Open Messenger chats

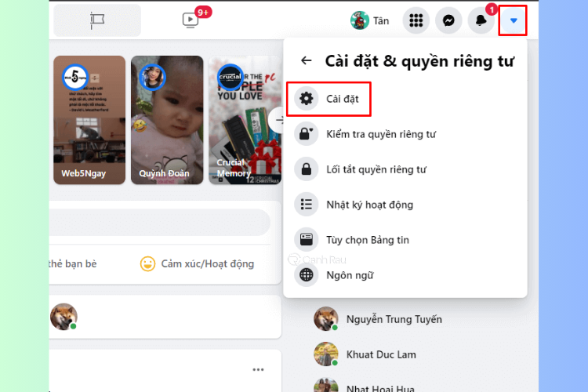(x=448, y=20)
